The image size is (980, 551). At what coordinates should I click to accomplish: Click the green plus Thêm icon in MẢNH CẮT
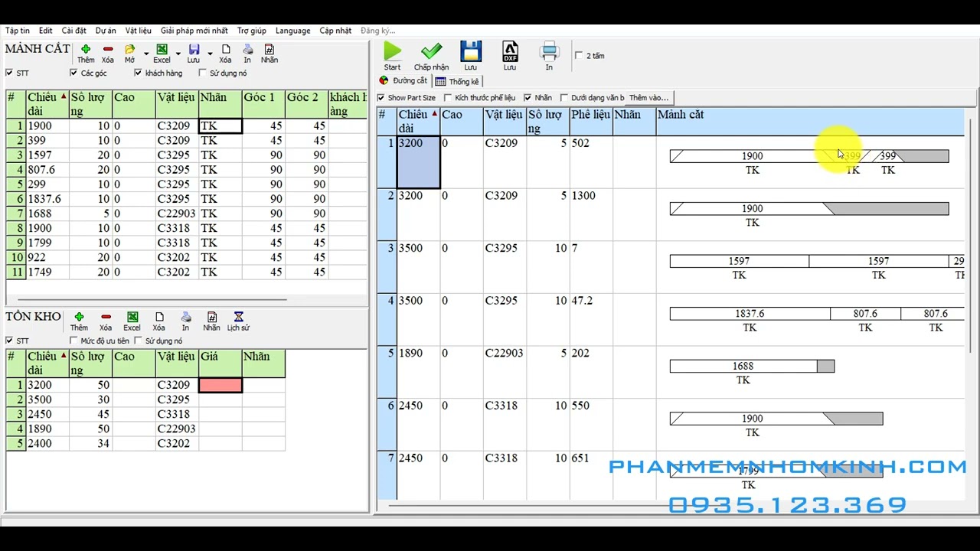click(x=86, y=49)
